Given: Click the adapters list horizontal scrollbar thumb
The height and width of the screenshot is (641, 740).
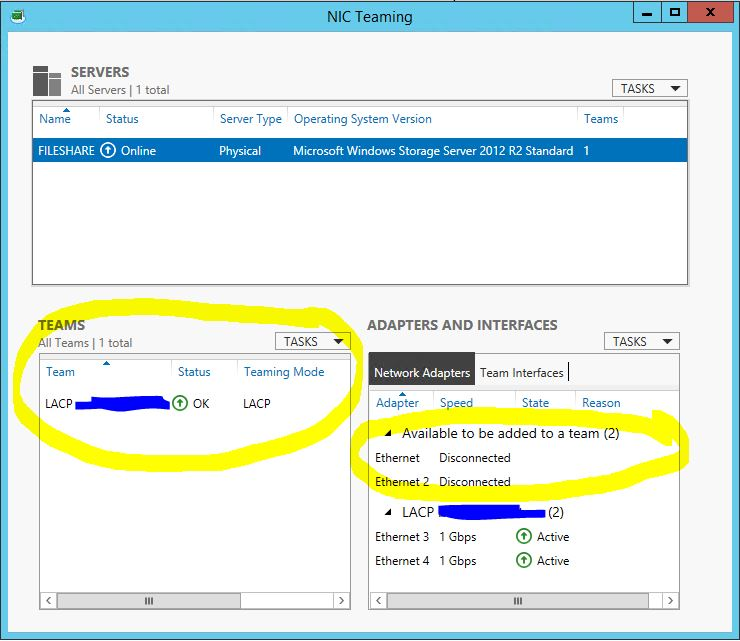Looking at the screenshot, I should coord(518,600).
